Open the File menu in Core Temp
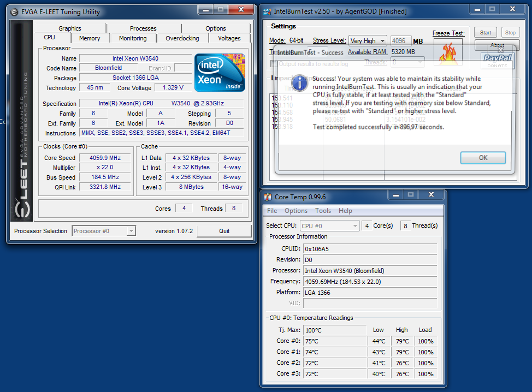Screen dimensions: 532x392 (272, 211)
